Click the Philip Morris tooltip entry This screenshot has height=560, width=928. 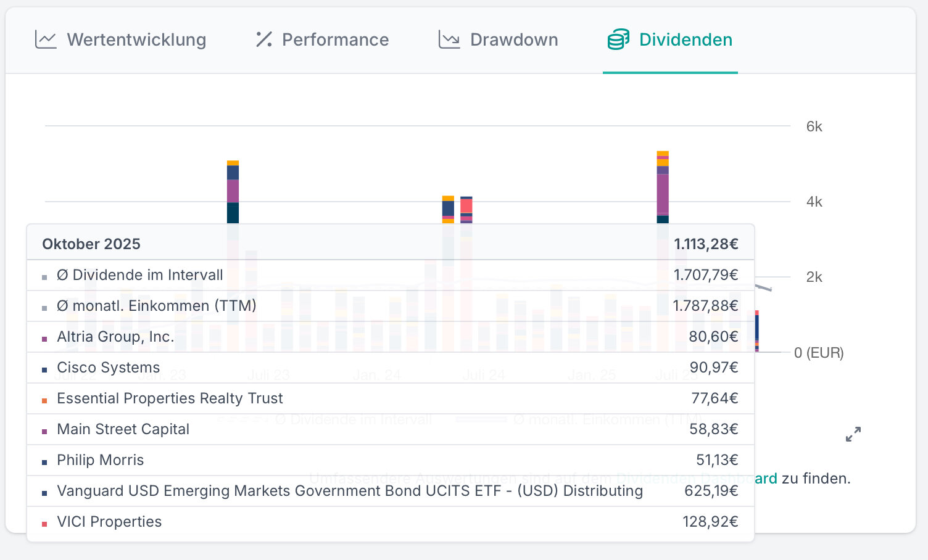tap(101, 460)
